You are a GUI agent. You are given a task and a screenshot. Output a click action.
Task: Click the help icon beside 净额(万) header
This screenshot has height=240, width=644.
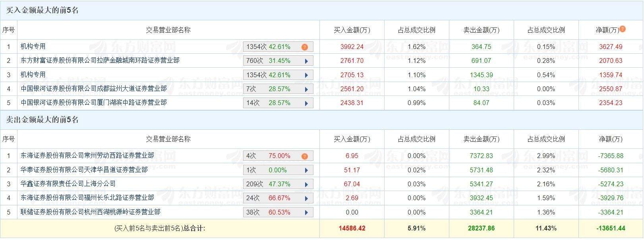click(x=623, y=29)
